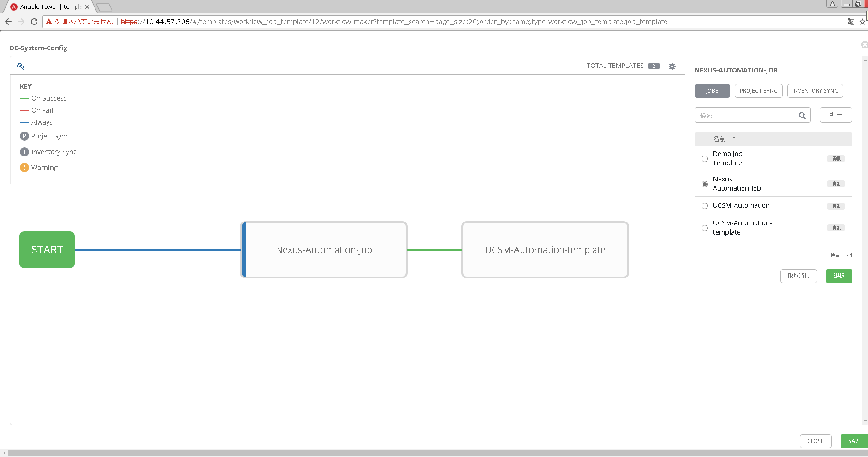Click the browser forward arrow
This screenshot has height=457, width=868.
click(x=21, y=22)
